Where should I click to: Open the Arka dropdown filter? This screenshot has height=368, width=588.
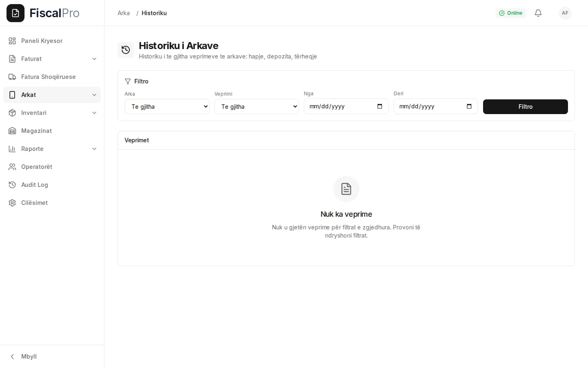167,106
